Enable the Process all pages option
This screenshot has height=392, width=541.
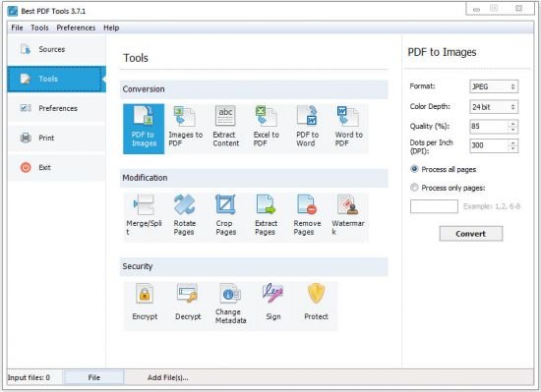pos(414,169)
